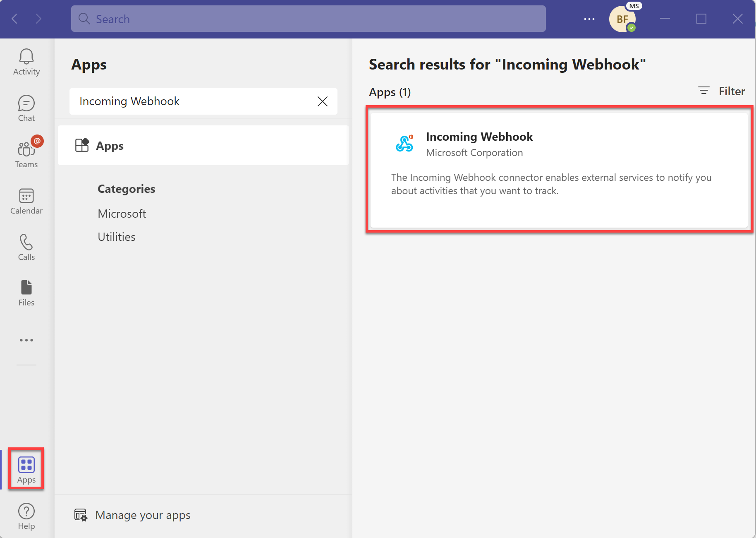Screen dimensions: 756x538
Task: Filter results by Utilities category
Action: [116, 236]
